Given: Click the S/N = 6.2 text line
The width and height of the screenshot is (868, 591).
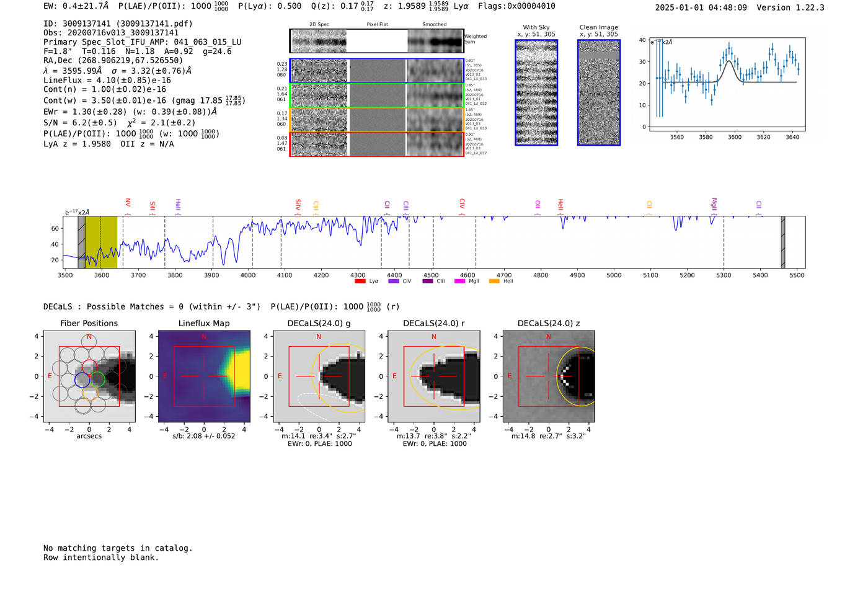Looking at the screenshot, I should [x=120, y=122].
